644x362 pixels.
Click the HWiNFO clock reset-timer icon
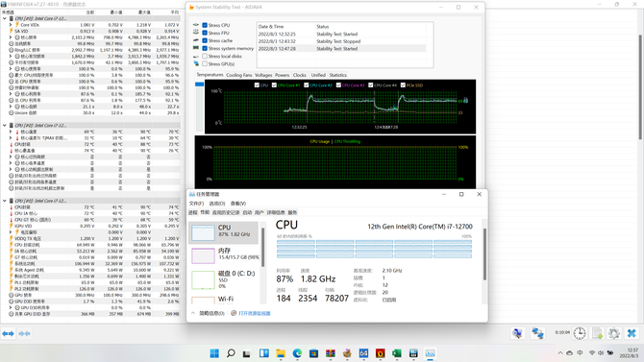coord(580,333)
